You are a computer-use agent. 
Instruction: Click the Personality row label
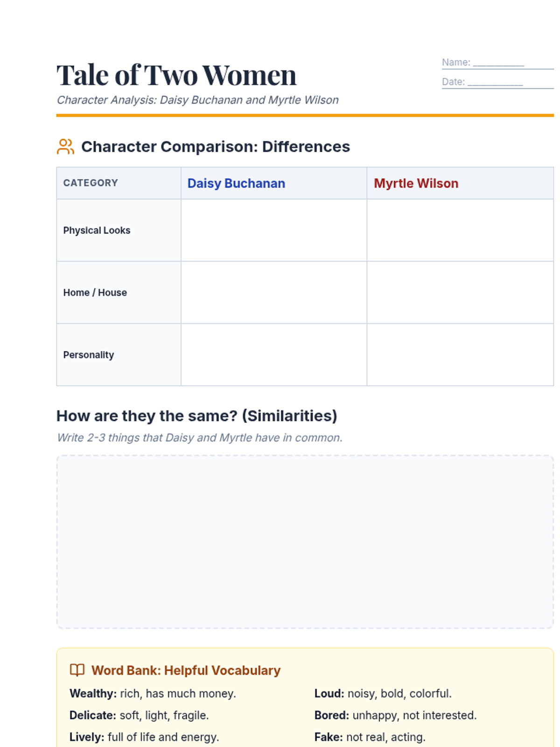pyautogui.click(x=89, y=355)
